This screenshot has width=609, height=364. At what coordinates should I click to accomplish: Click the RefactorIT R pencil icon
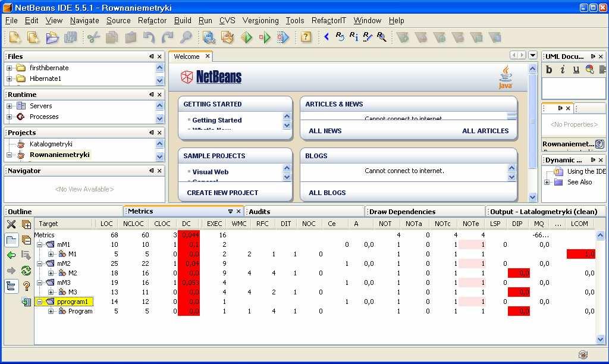[368, 36]
